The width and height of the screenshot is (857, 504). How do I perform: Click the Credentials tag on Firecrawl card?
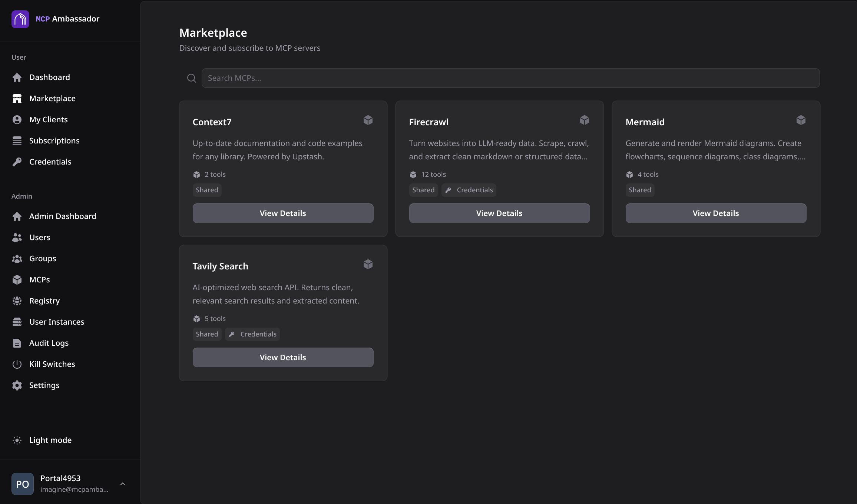click(469, 190)
